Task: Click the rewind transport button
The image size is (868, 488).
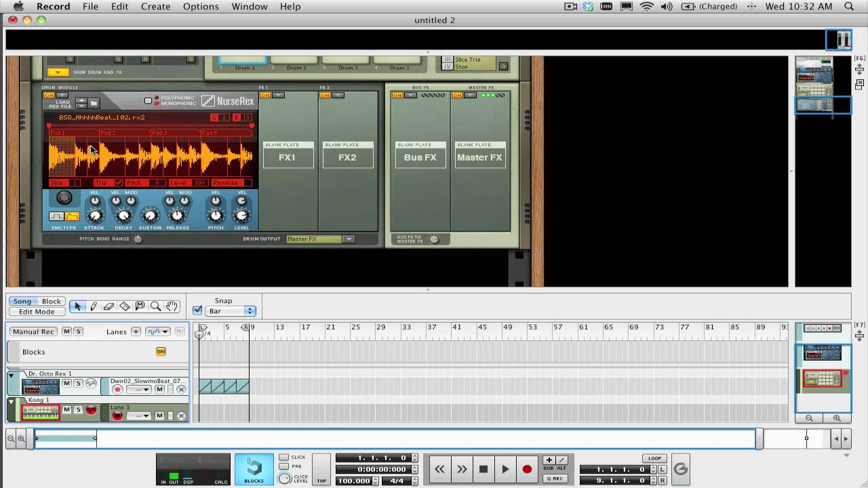Action: coord(439,469)
